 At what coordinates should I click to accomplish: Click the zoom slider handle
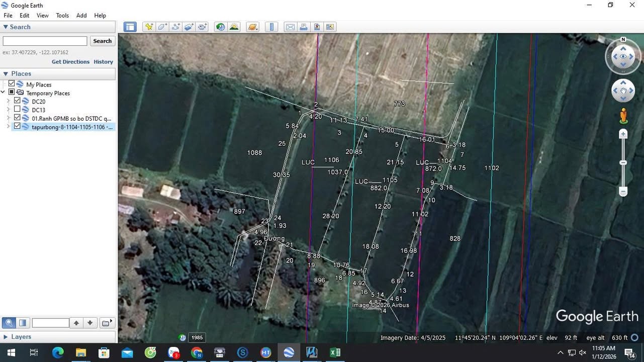623,163
